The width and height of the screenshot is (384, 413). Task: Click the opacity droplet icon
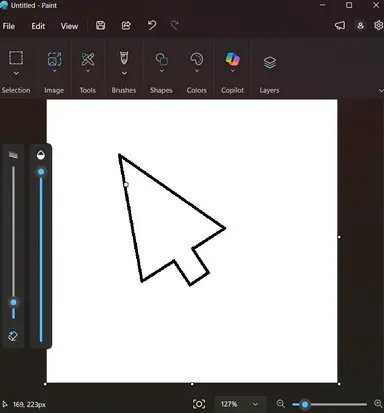tap(41, 155)
